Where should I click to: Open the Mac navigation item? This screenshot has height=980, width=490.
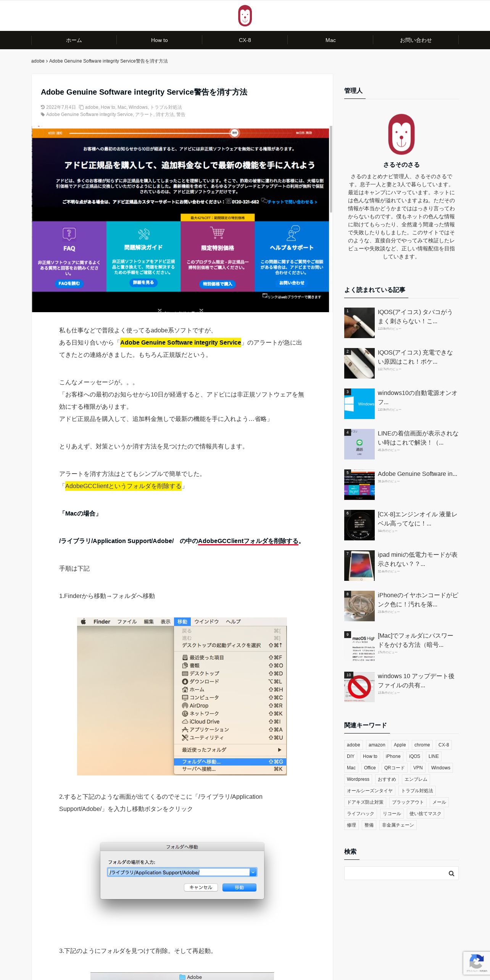pyautogui.click(x=330, y=40)
